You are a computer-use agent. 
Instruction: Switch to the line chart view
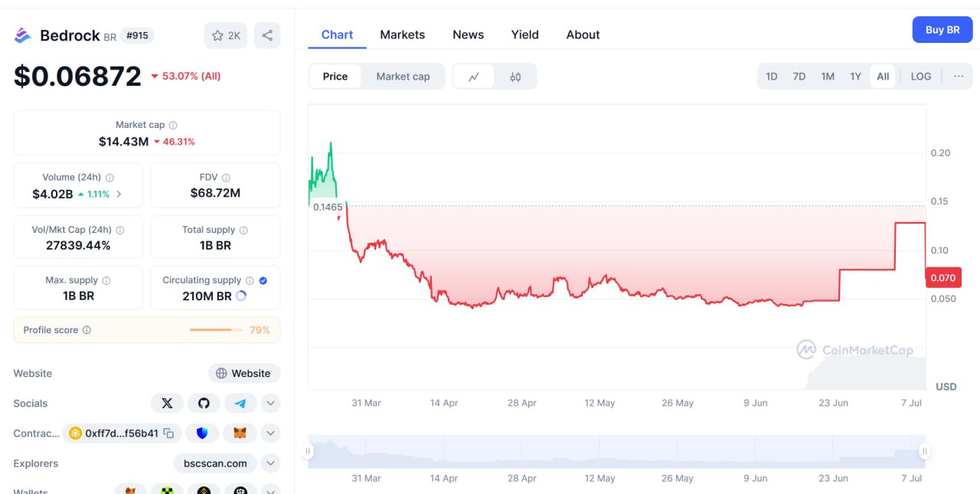pos(474,77)
